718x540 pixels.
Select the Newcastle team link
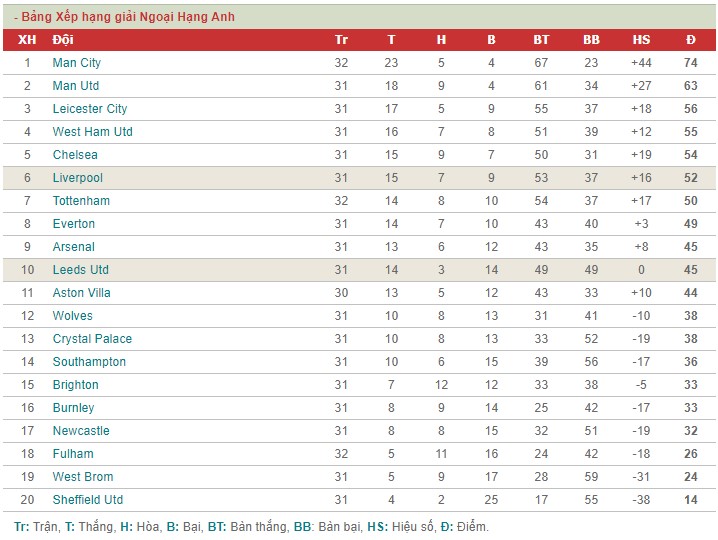[81, 431]
